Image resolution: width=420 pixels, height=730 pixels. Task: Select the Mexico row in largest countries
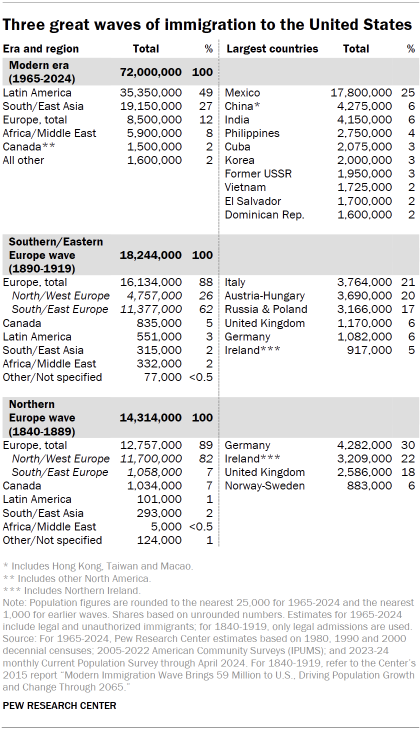coord(319,93)
